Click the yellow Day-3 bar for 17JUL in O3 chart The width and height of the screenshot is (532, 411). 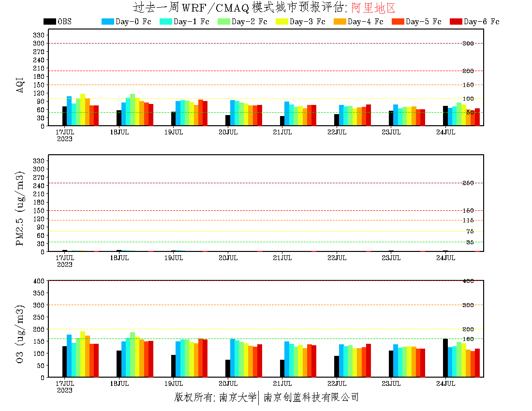83,353
